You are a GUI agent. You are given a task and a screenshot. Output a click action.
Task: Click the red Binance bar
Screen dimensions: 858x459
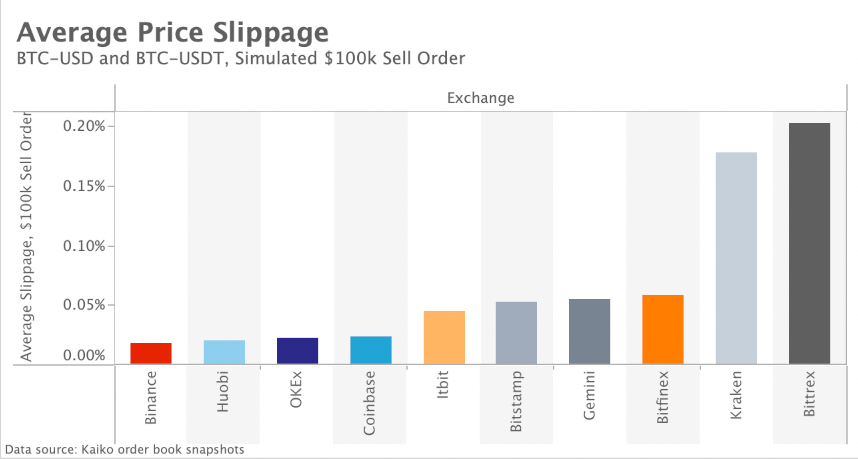coord(151,353)
